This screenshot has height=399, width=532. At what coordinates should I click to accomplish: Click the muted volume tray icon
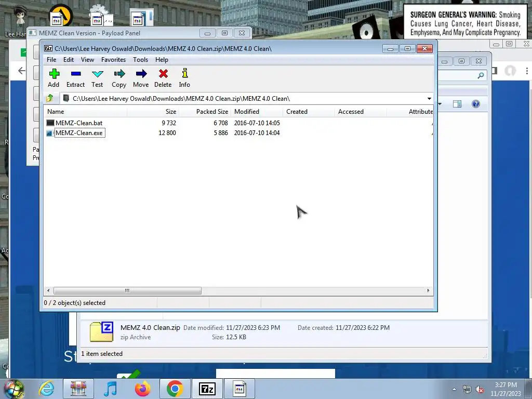coord(480,389)
